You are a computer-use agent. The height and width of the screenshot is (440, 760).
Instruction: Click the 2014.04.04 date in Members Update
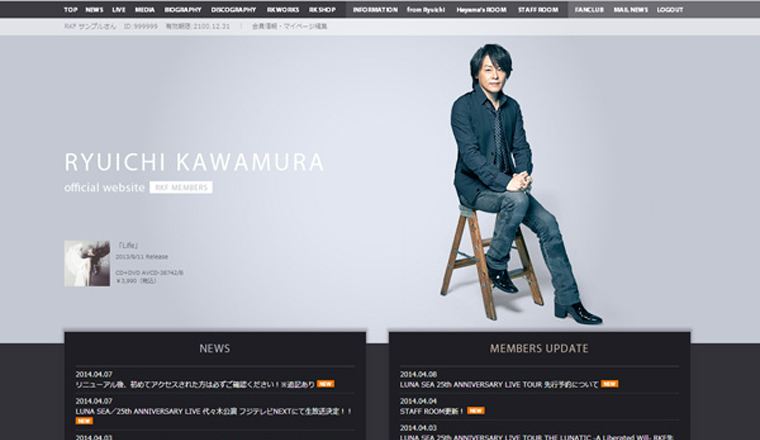(x=418, y=401)
